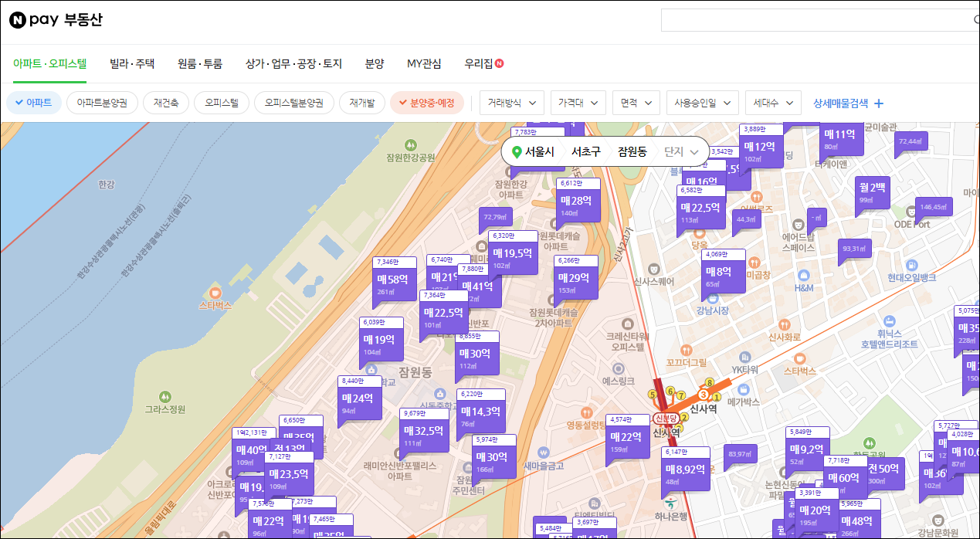Image resolution: width=980 pixels, height=539 pixels.
Task: Open the MY관심 tab
Action: (424, 64)
